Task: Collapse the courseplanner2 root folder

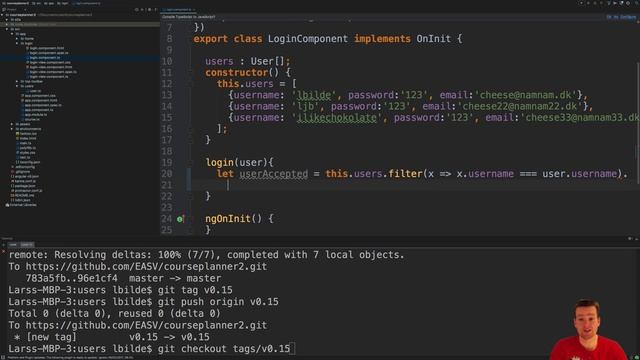Action: tap(2, 15)
